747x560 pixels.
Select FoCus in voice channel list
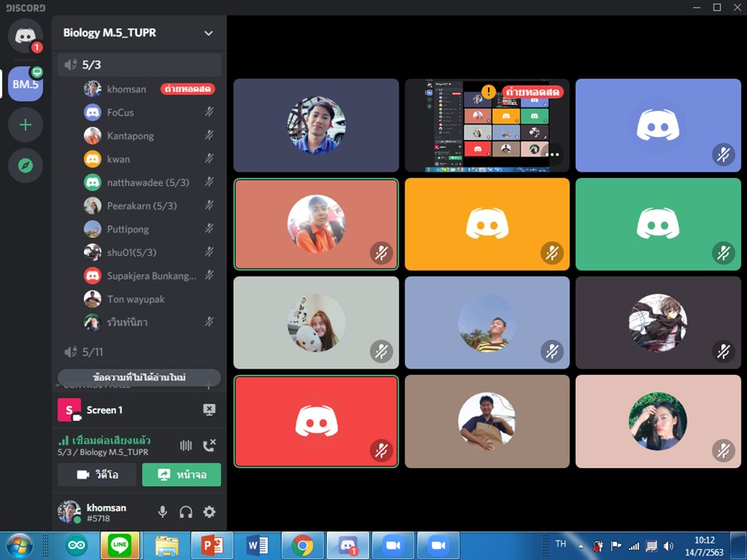(x=149, y=112)
